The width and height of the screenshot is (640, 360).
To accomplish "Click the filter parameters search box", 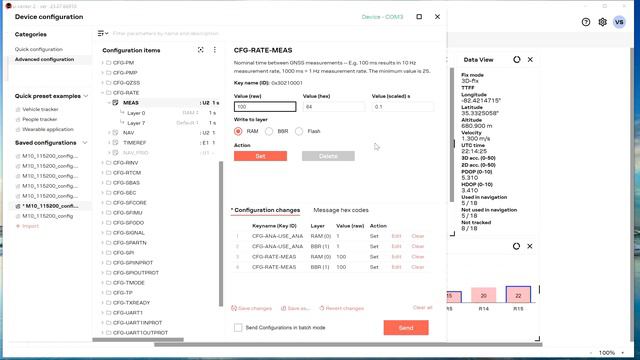I will 166,33.
